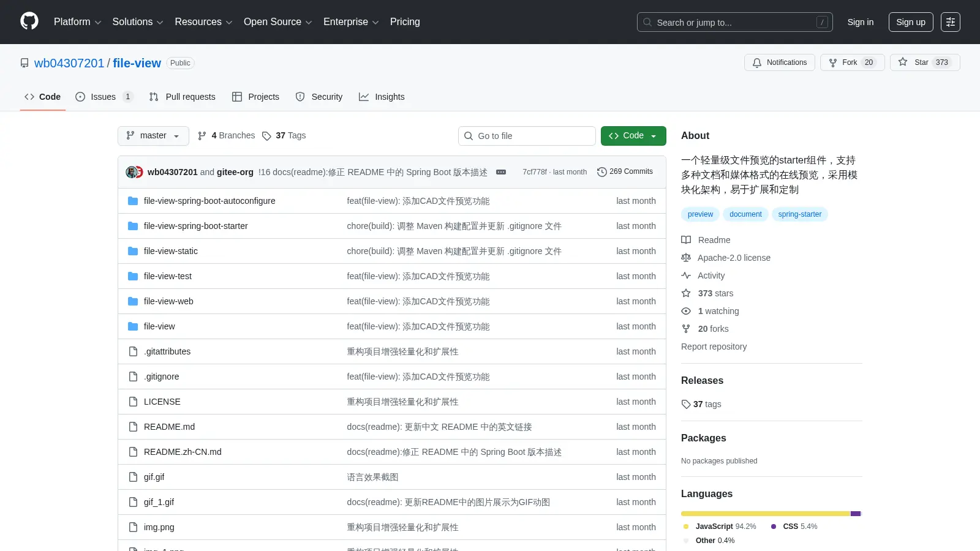Click file icon of LICENSE
Viewport: 980px width, 551px height.
point(133,402)
